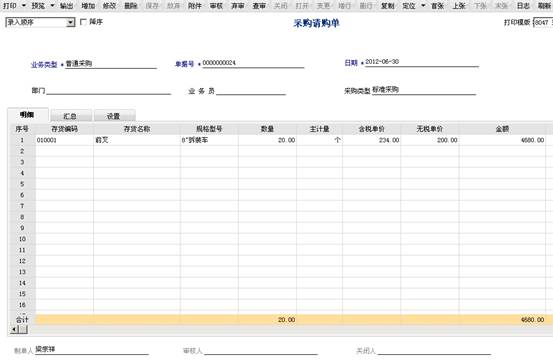The width and height of the screenshot is (553, 362).
Task: Click the 修改 (Modify) toolbar button
Action: point(109,6)
